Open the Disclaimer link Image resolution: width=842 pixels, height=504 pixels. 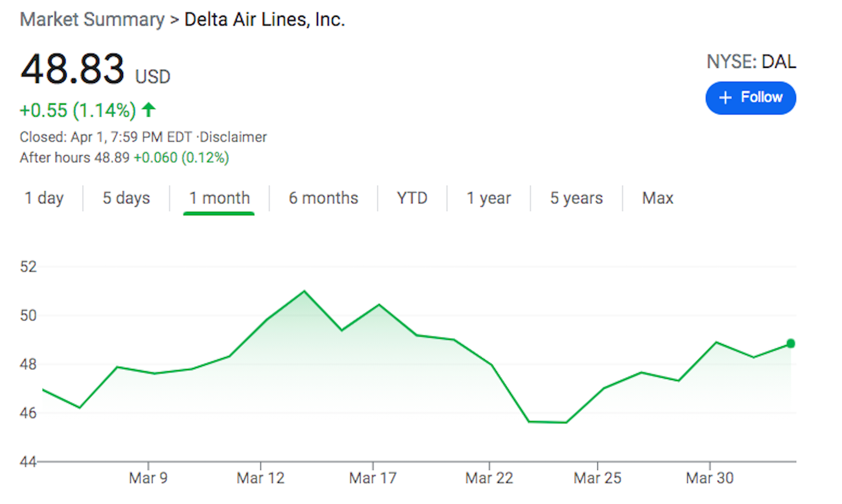point(233,137)
